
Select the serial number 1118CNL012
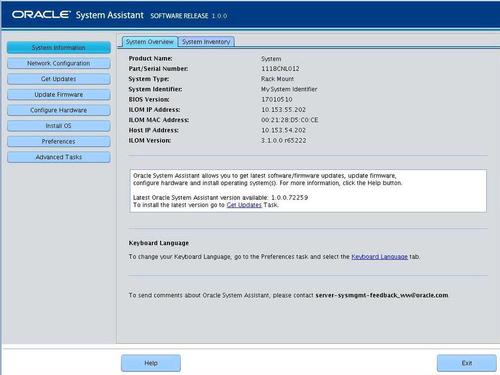280,69
